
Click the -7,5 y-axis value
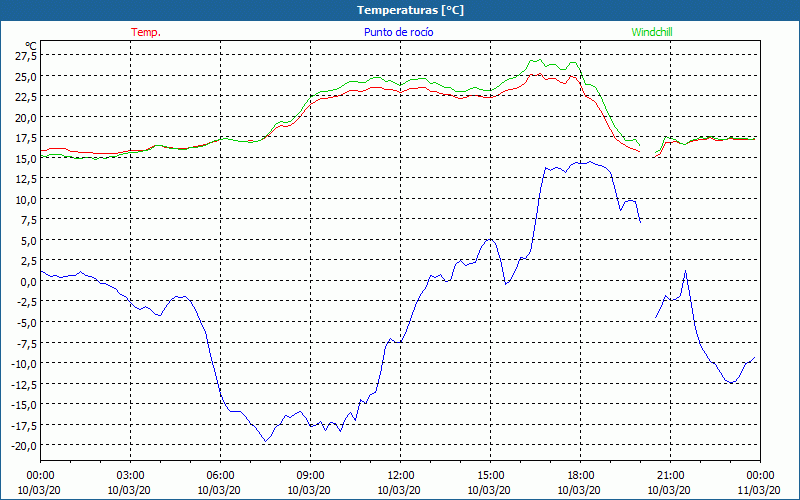27,343
